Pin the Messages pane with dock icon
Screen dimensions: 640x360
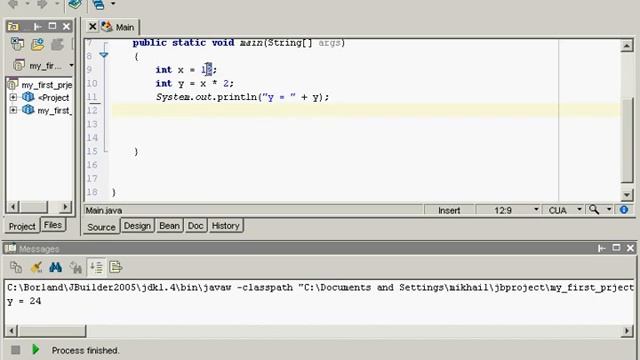[x=602, y=248]
